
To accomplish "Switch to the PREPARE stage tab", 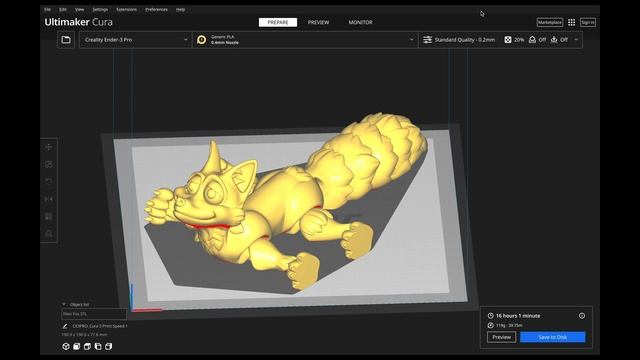I will tap(278, 22).
